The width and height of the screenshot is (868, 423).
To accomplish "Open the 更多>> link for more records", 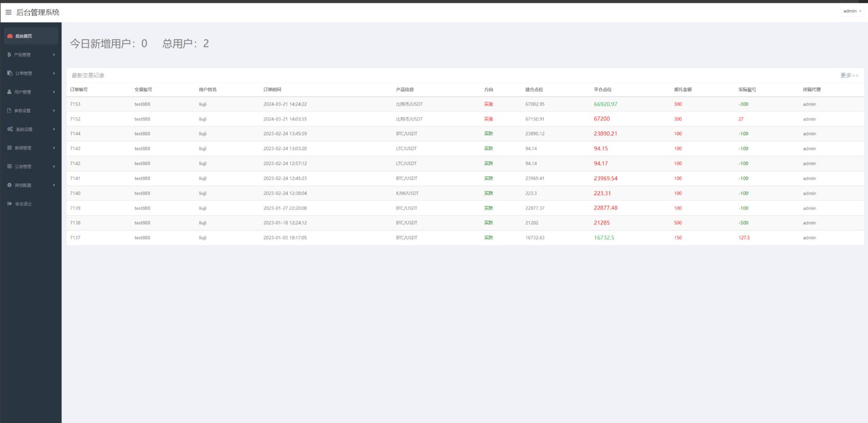I will (849, 75).
